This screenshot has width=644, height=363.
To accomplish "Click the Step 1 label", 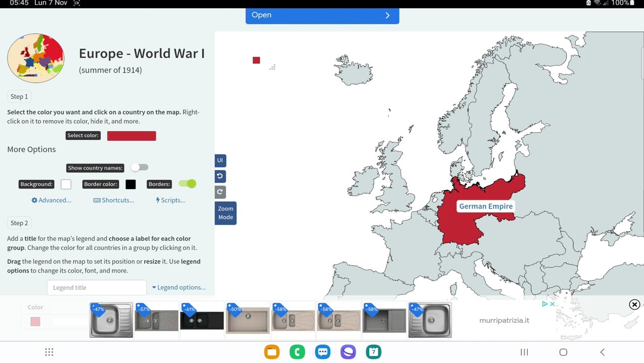I will pyautogui.click(x=20, y=96).
